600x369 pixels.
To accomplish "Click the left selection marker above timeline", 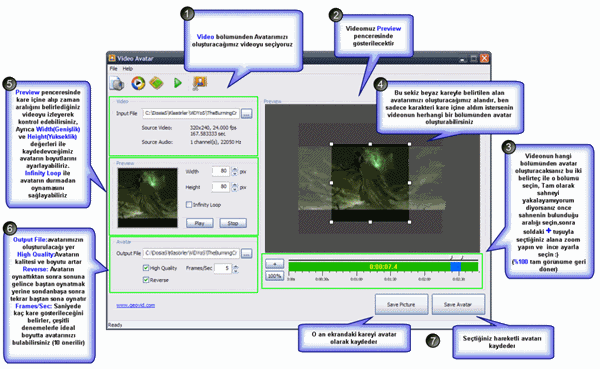I will (452, 258).
